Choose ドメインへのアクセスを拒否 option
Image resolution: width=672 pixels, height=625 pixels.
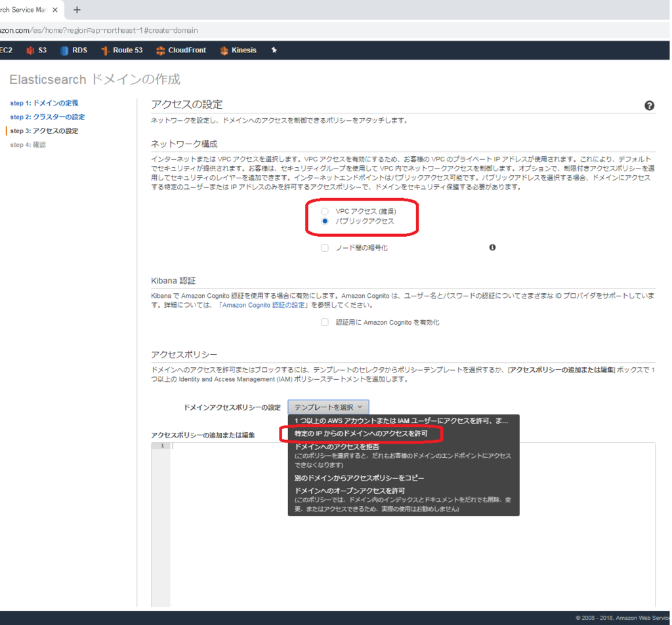[x=403, y=455]
